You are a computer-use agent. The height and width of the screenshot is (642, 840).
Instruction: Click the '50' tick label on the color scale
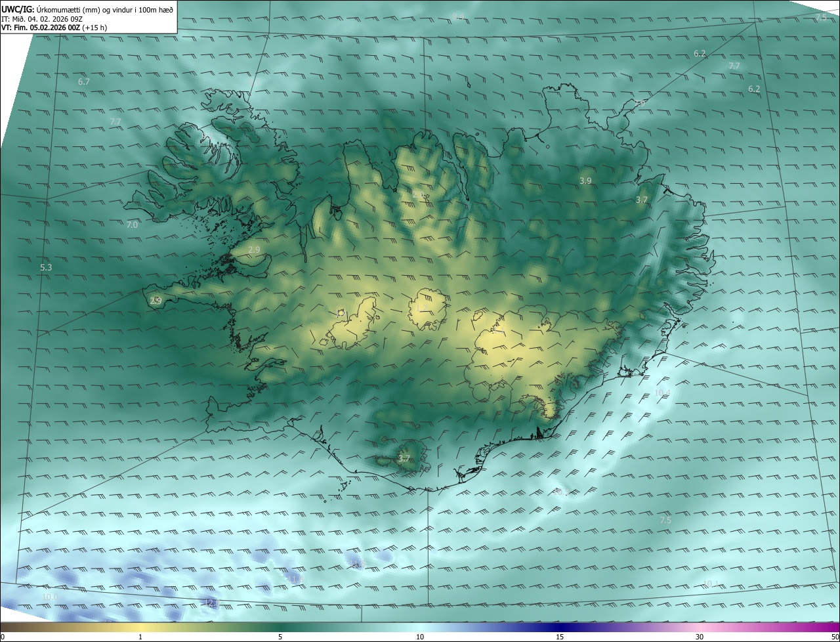click(x=835, y=637)
